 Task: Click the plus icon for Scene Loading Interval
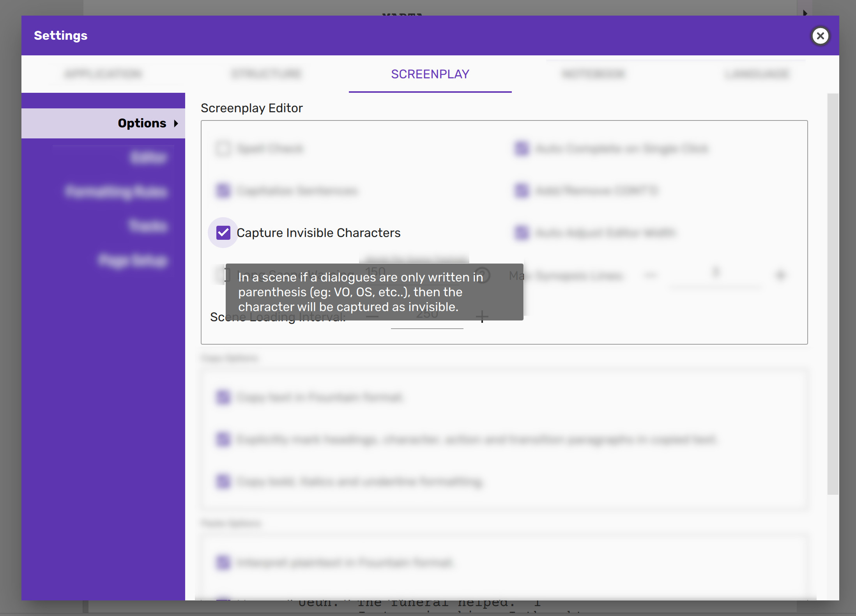(x=482, y=316)
